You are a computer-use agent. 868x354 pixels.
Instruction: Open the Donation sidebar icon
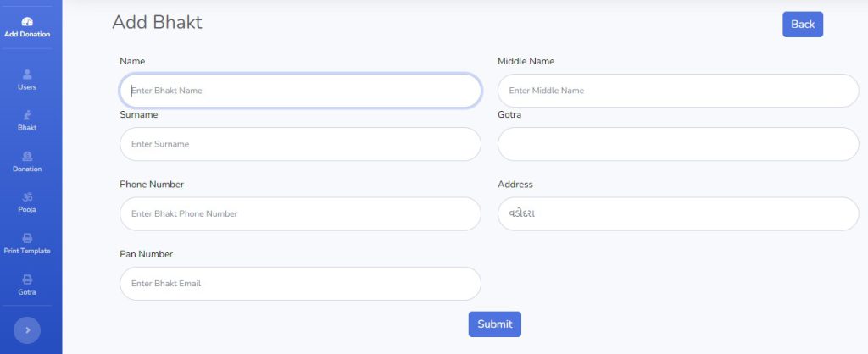coord(27,156)
